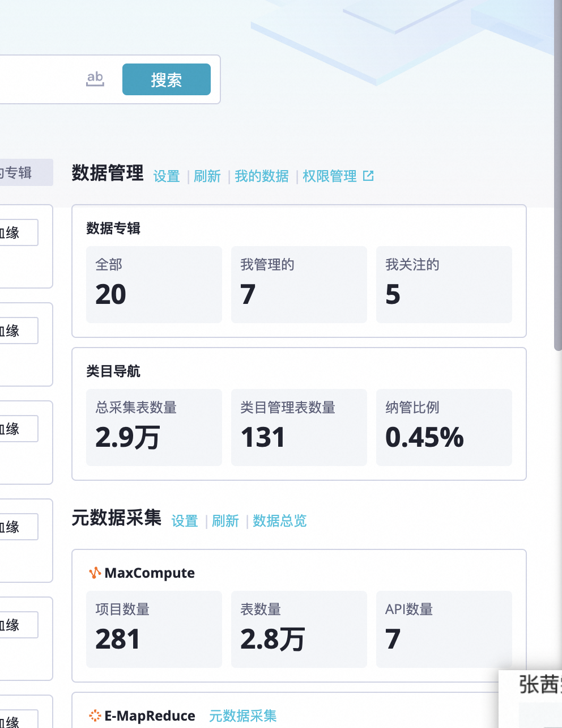Open the 总采集表数量 2.9万 card

coord(154,428)
